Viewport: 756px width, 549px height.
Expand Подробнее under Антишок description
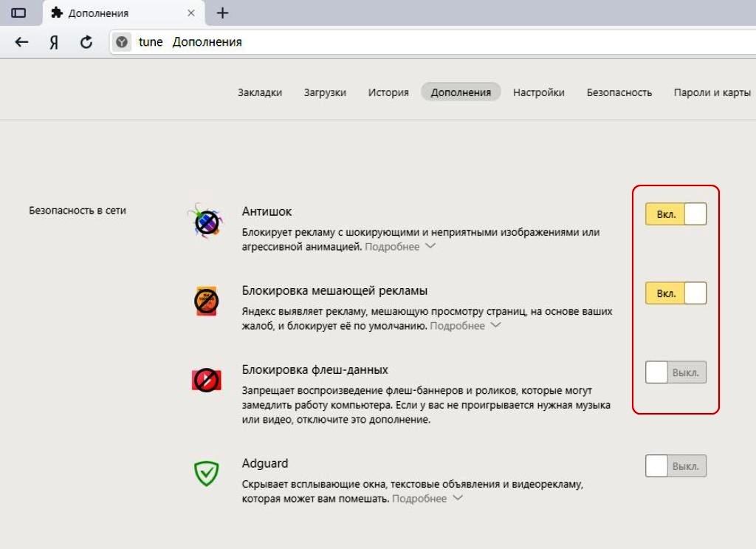400,247
